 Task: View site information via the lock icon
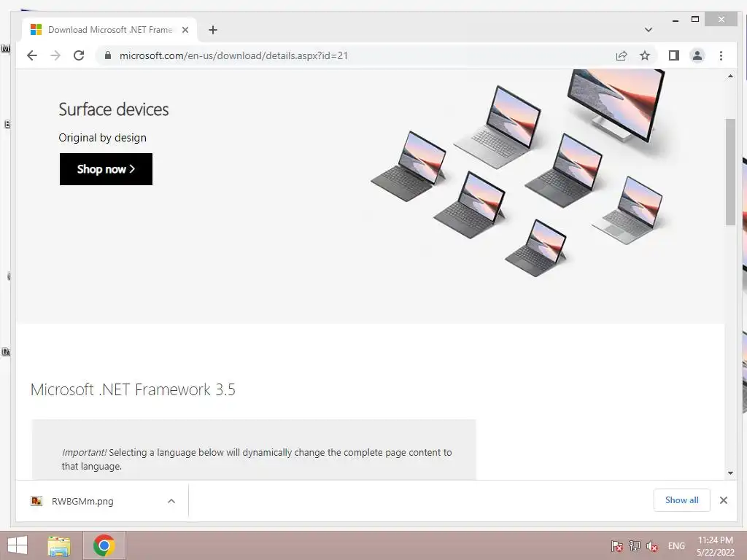point(108,55)
